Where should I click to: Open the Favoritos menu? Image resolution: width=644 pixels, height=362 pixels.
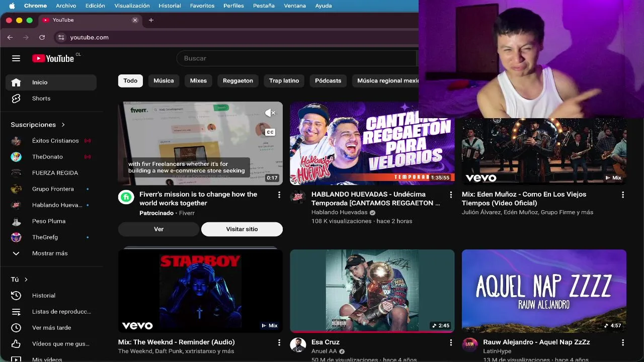202,6
